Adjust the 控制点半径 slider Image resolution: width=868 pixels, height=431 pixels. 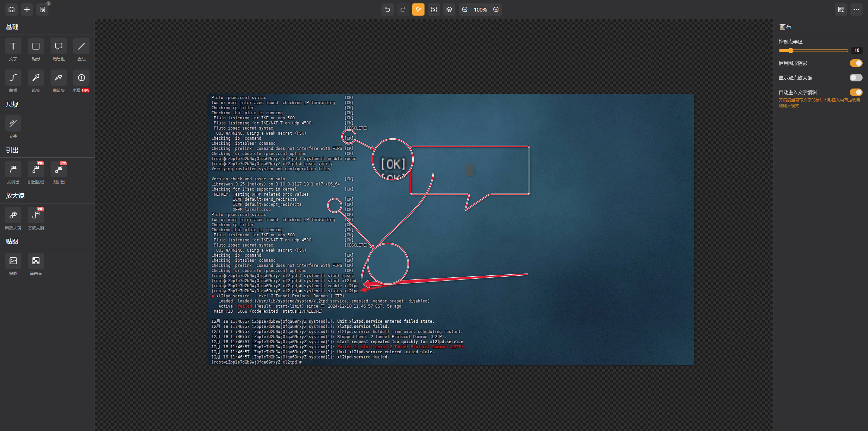pyautogui.click(x=813, y=51)
